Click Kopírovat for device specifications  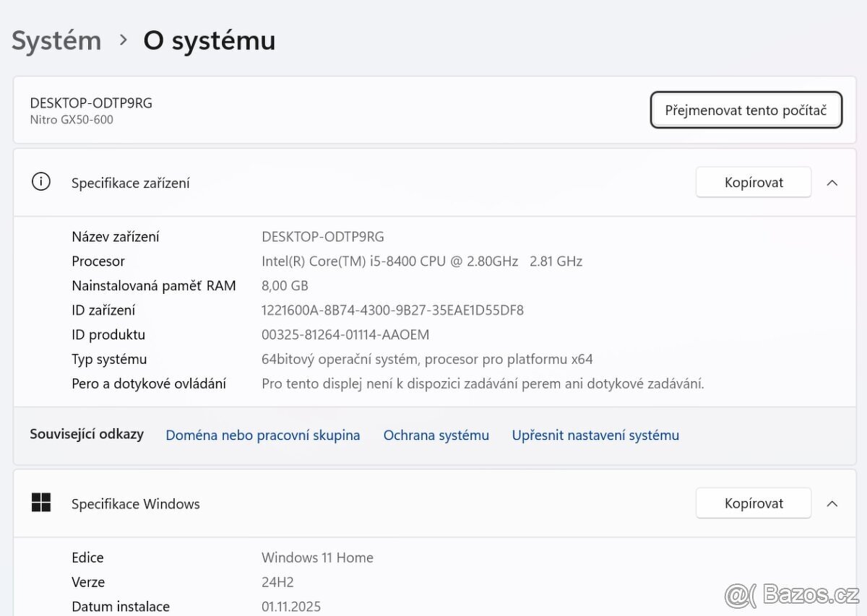point(753,182)
